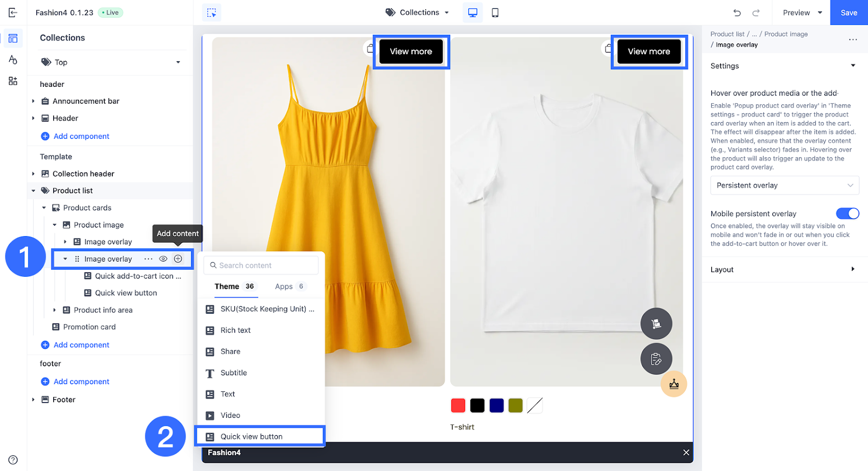The image size is (868, 471).
Task: Select desktop view icon
Action: click(x=473, y=12)
